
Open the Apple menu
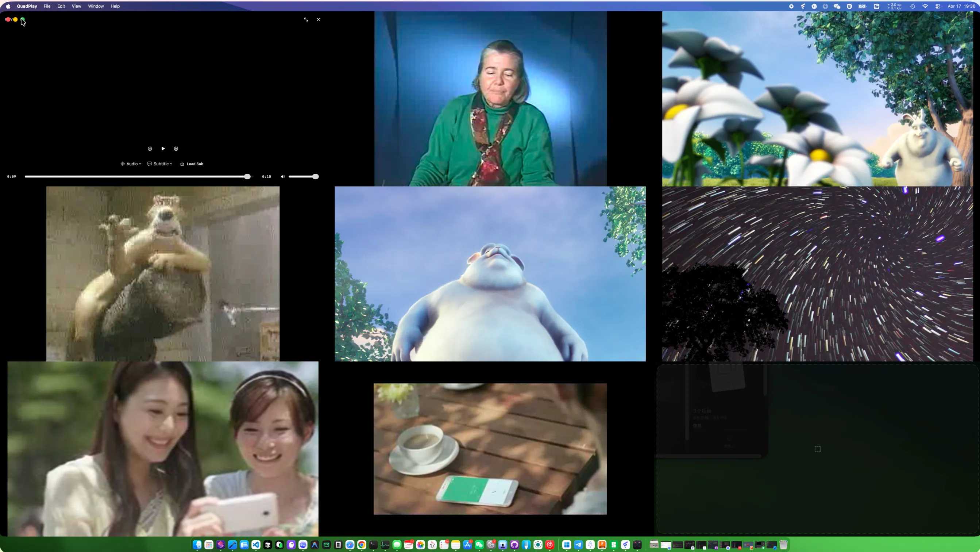coord(8,6)
